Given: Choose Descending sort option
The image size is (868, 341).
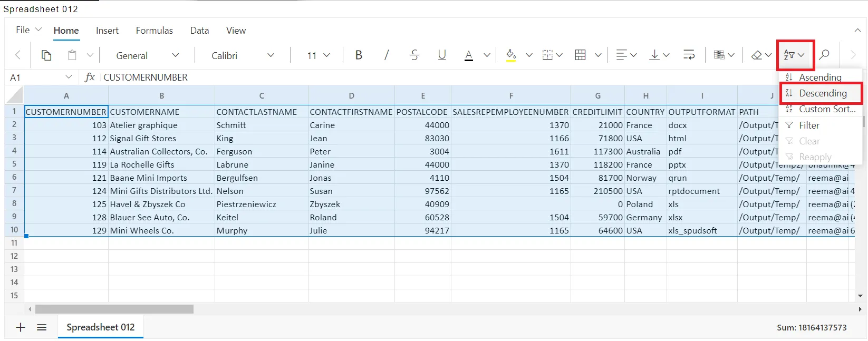Looking at the screenshot, I should pos(821,93).
